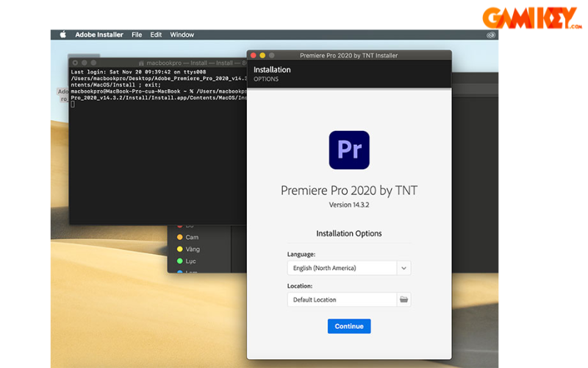Click 'Premiere Pro 2020 by TNT' heading
Image resolution: width=588 pixels, height=368 pixels.
point(349,191)
